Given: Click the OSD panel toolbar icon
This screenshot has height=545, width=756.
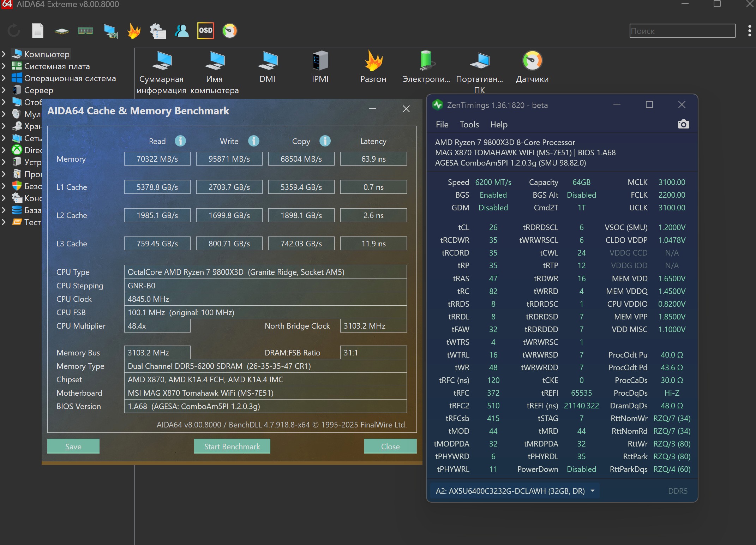Looking at the screenshot, I should point(205,31).
